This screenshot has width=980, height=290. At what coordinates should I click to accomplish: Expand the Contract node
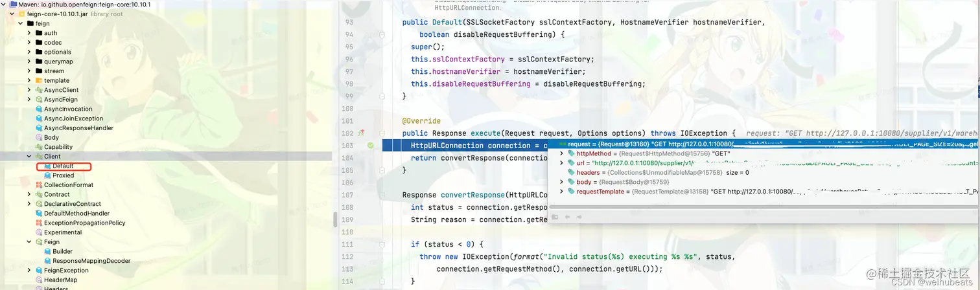click(29, 194)
